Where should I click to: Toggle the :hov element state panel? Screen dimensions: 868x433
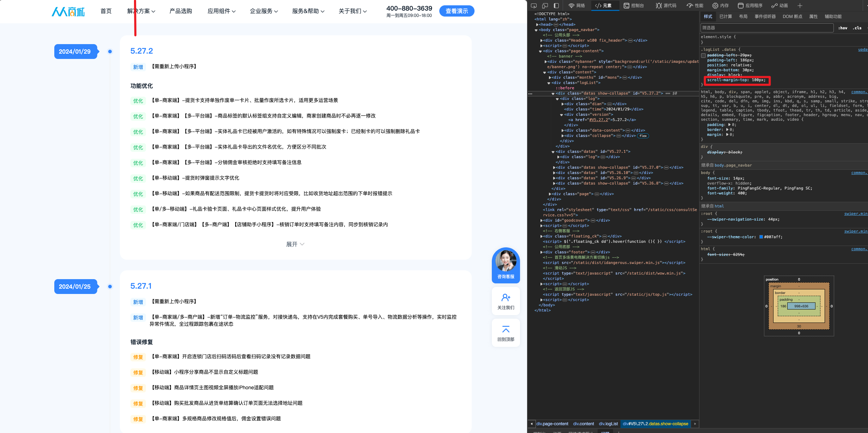pyautogui.click(x=843, y=28)
